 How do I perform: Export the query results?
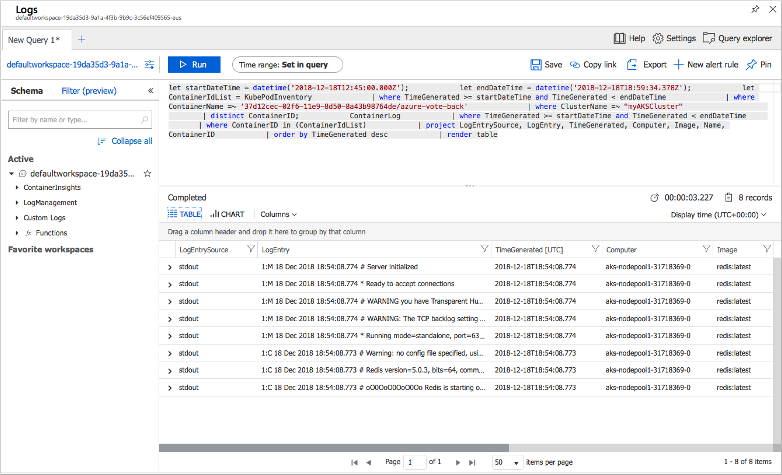(x=646, y=64)
